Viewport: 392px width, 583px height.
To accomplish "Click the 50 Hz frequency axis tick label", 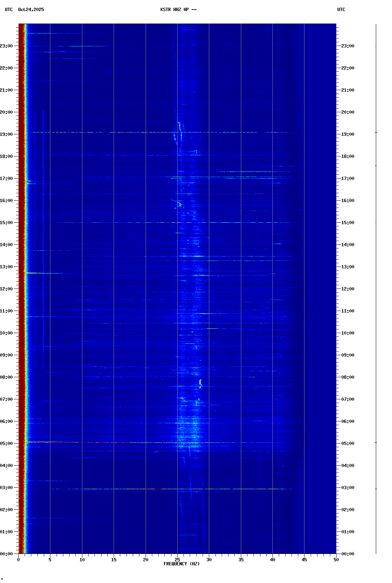I will pos(336,560).
